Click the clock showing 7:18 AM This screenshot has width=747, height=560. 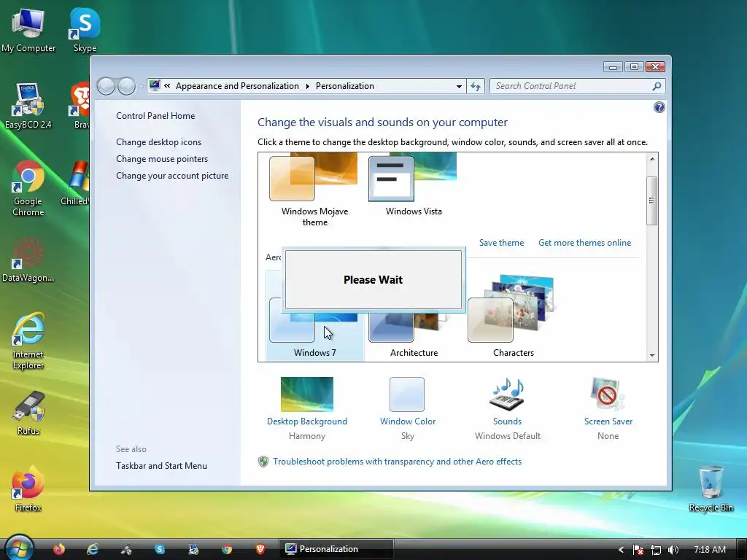pyautogui.click(x=710, y=550)
